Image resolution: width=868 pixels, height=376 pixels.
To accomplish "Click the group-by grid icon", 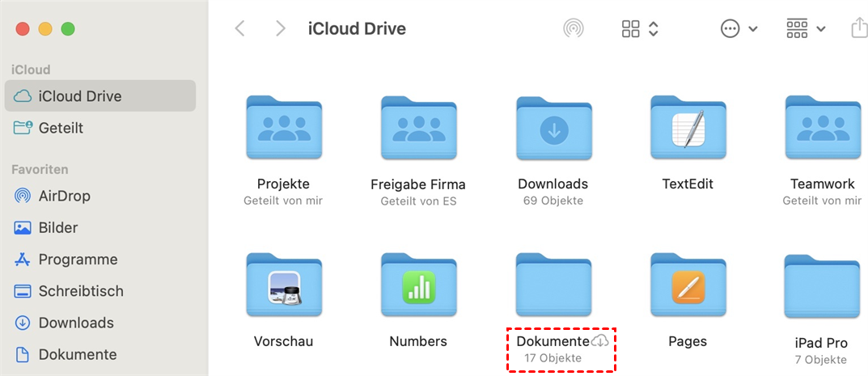I will click(797, 29).
